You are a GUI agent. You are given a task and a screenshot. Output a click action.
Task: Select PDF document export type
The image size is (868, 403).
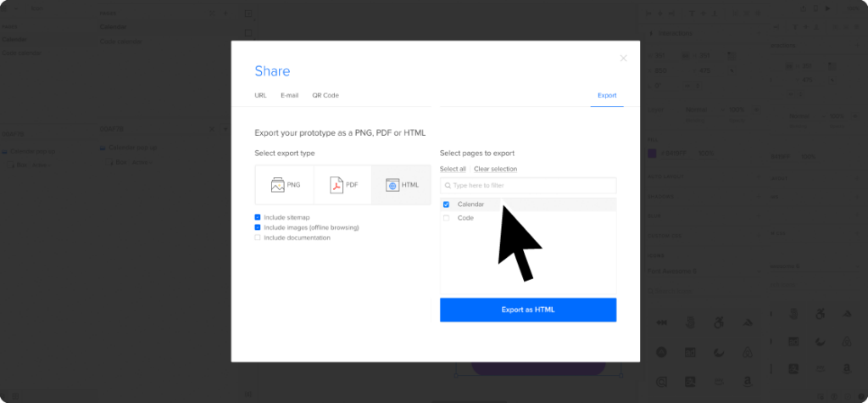pos(343,184)
